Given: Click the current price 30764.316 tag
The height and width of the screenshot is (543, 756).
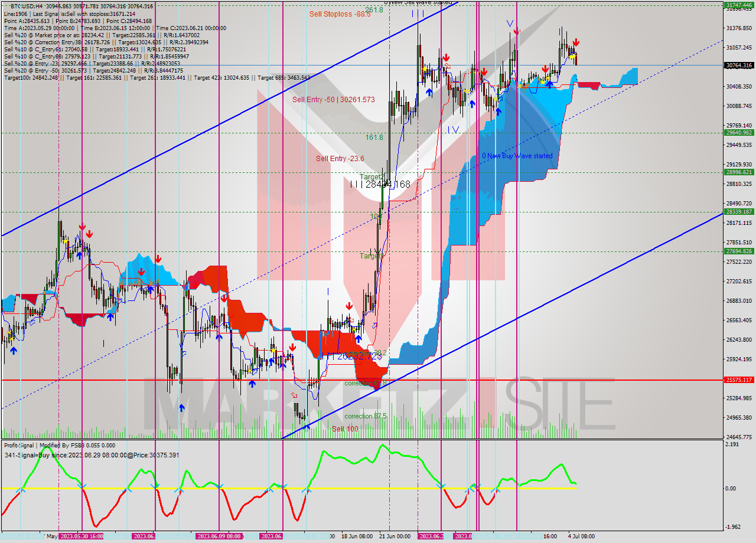Looking at the screenshot, I should pos(738,65).
